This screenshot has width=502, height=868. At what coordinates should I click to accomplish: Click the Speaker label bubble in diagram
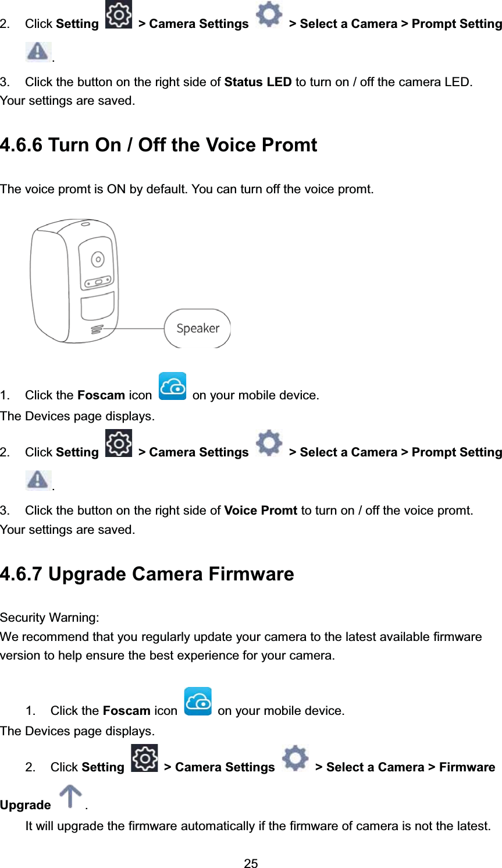[x=198, y=328]
